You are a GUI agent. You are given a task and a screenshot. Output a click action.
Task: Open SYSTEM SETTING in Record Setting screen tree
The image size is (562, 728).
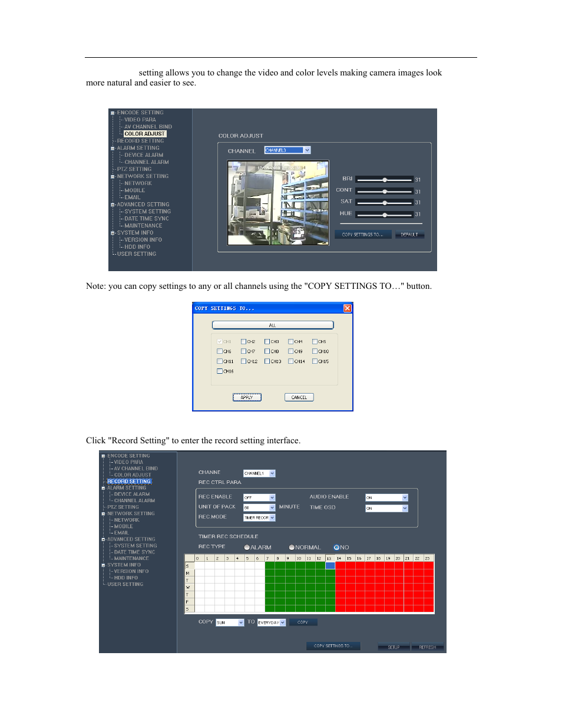135,546
